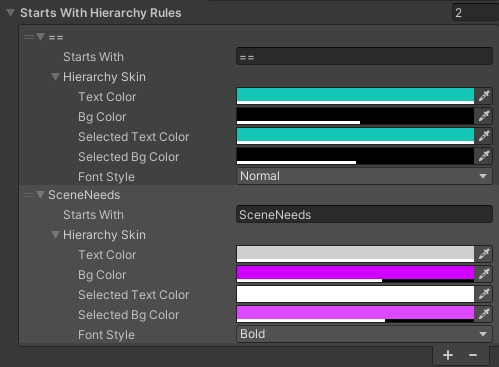Click the == rule header name

pos(56,37)
